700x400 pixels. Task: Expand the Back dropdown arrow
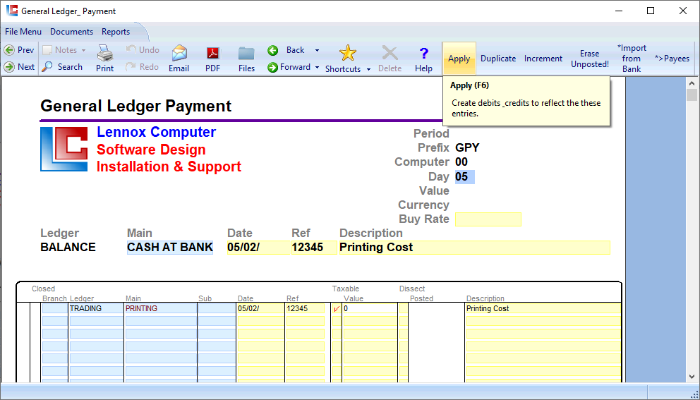[x=317, y=50]
